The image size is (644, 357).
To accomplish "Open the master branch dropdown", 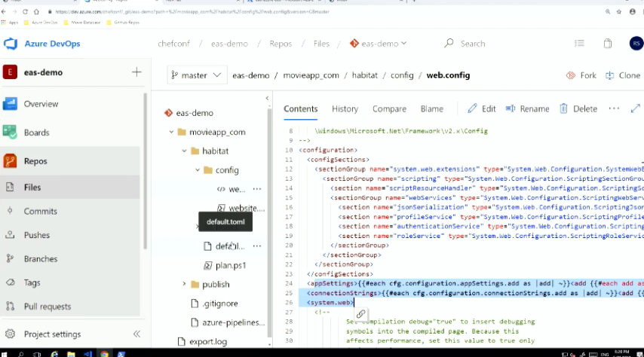I will pos(196,75).
